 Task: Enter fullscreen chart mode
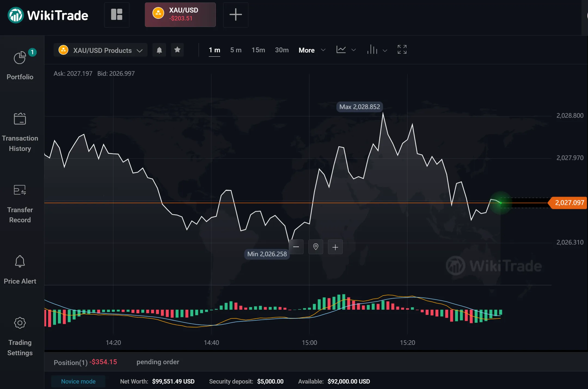402,50
